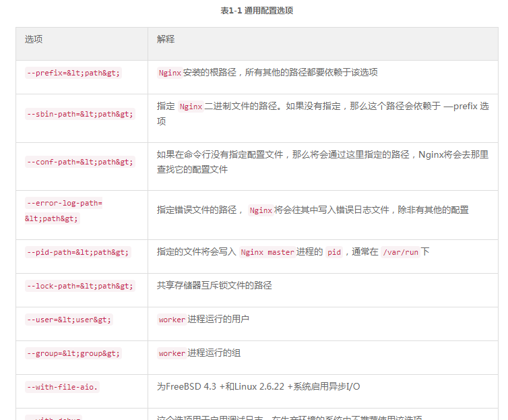Click text 指定错误文件的路径
Screen dimensions: 508x420
pyautogui.click(x=197, y=210)
